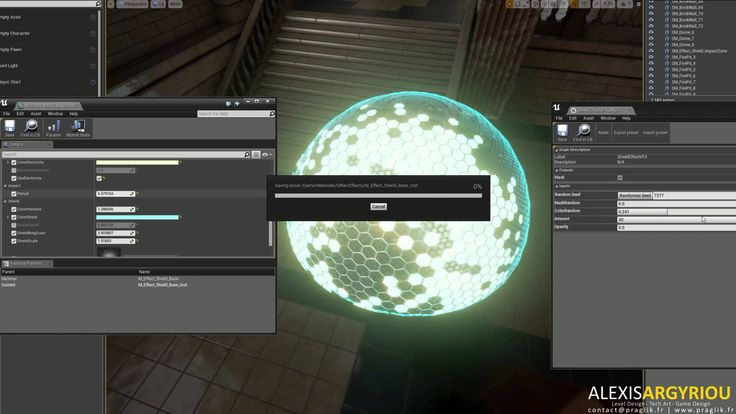The image size is (736, 414).
Task: Click mesh icon of SM_Effect_Shield_ImpactZone actor
Action: pyautogui.click(x=667, y=51)
